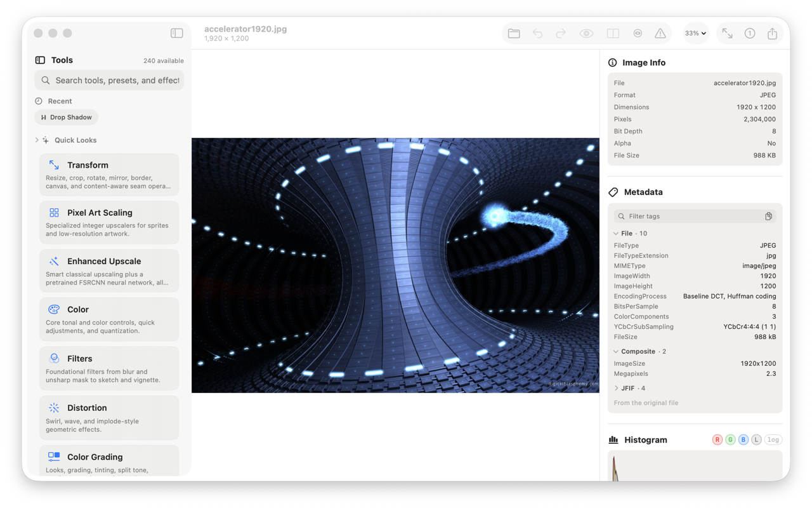The image size is (812, 508).
Task: Open the Filters tool category
Action: pos(109,368)
